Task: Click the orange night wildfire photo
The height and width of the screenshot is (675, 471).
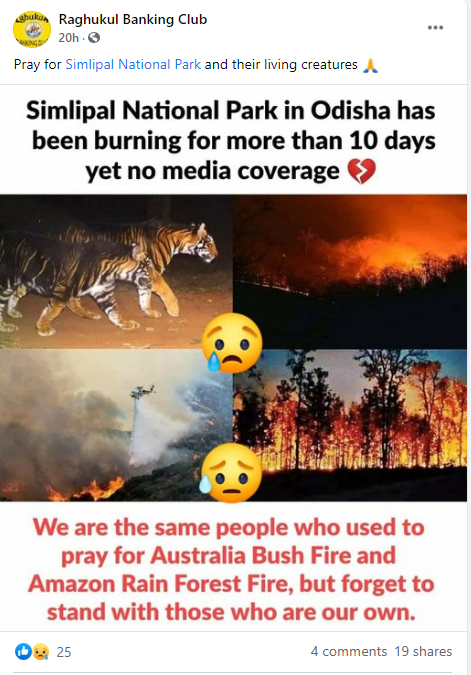Action: (x=350, y=272)
